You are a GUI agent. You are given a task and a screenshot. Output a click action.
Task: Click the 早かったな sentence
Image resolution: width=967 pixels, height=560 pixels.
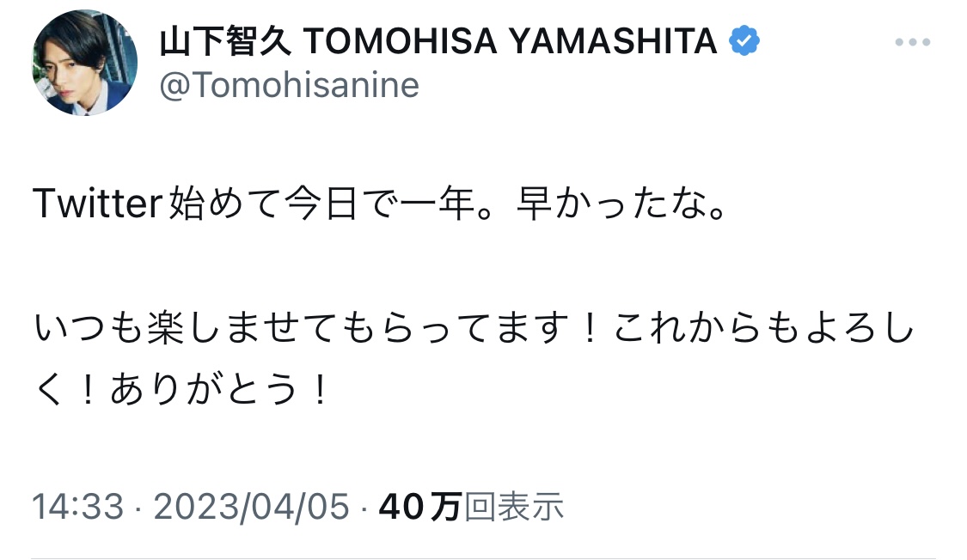click(621, 204)
